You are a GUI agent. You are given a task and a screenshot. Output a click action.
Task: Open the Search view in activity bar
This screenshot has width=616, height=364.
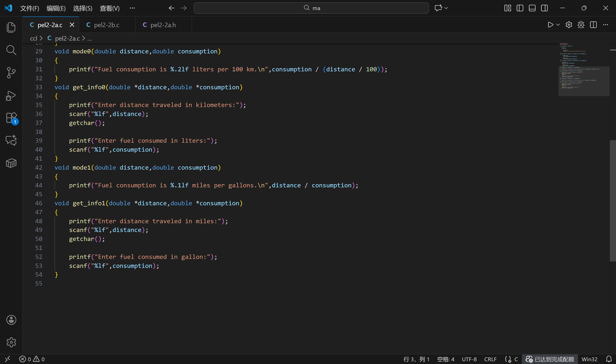[x=11, y=50]
